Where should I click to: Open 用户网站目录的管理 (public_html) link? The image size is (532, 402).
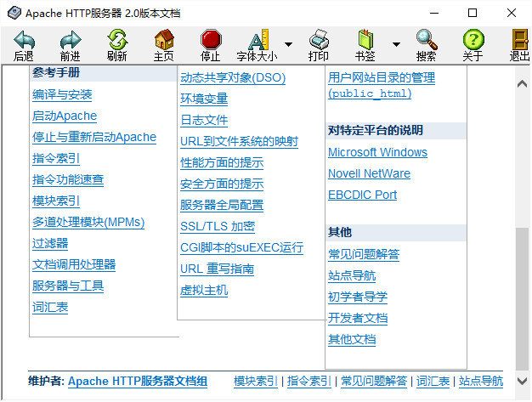tap(382, 86)
